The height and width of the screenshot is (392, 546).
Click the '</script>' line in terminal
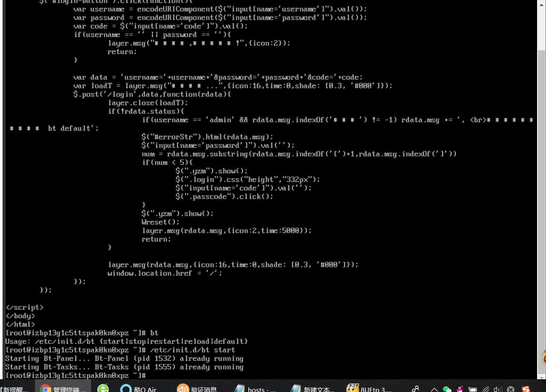[24, 307]
